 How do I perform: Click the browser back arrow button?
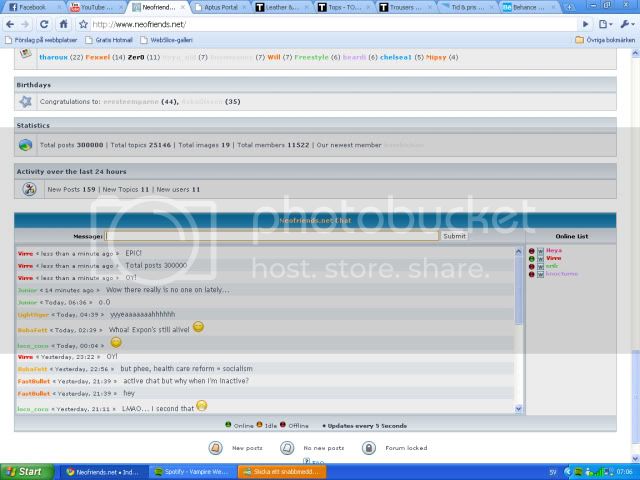(x=11, y=23)
